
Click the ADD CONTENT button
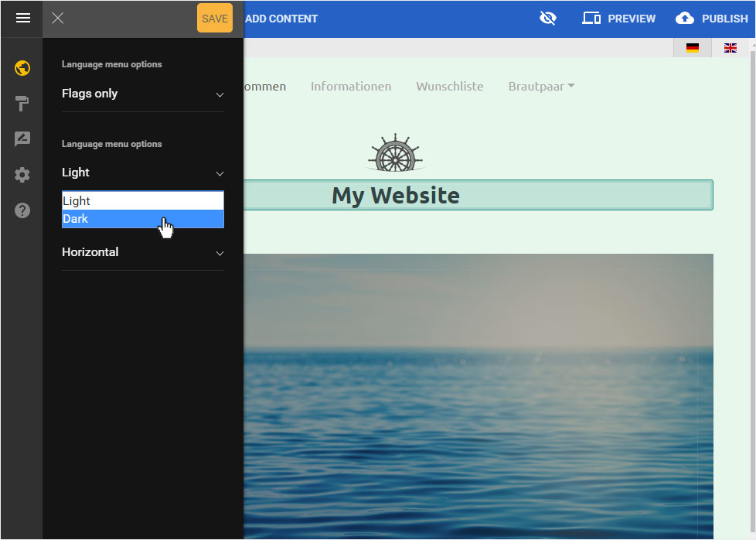point(281,19)
